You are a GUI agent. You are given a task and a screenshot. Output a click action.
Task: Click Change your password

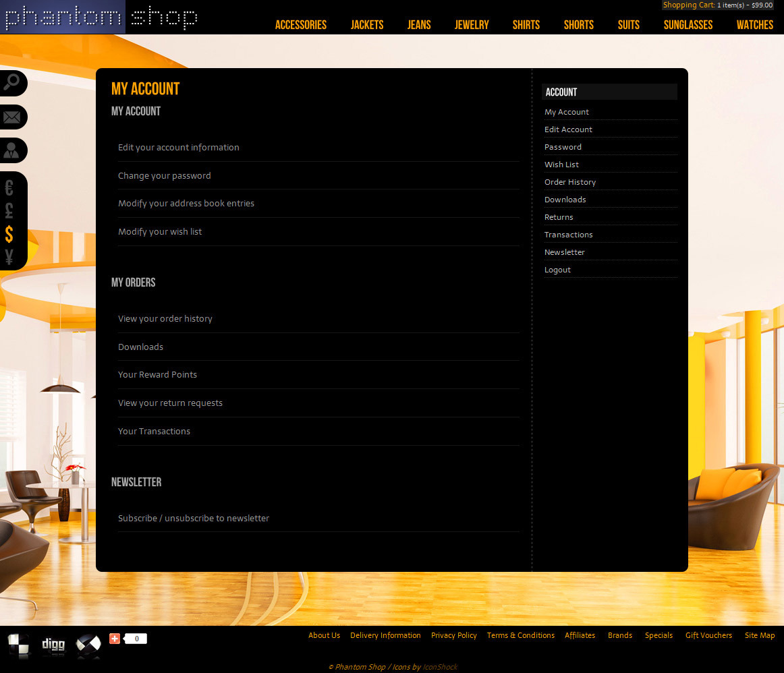(165, 176)
